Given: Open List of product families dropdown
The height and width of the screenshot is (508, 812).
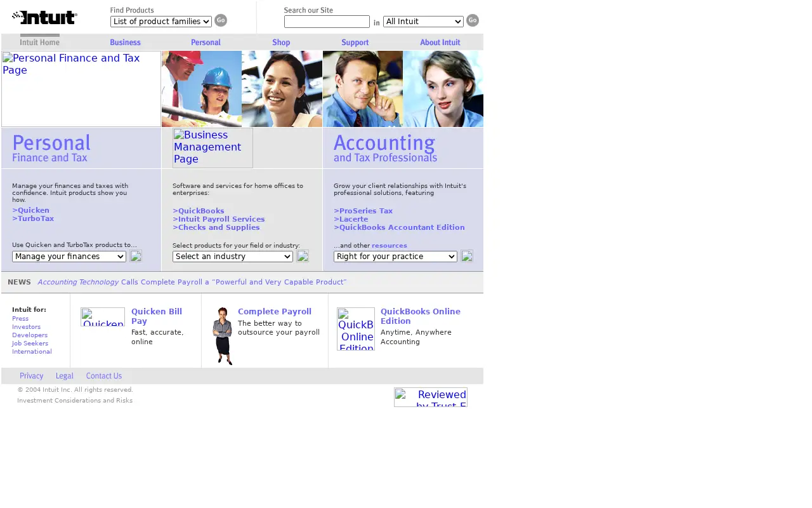Looking at the screenshot, I should pyautogui.click(x=161, y=22).
